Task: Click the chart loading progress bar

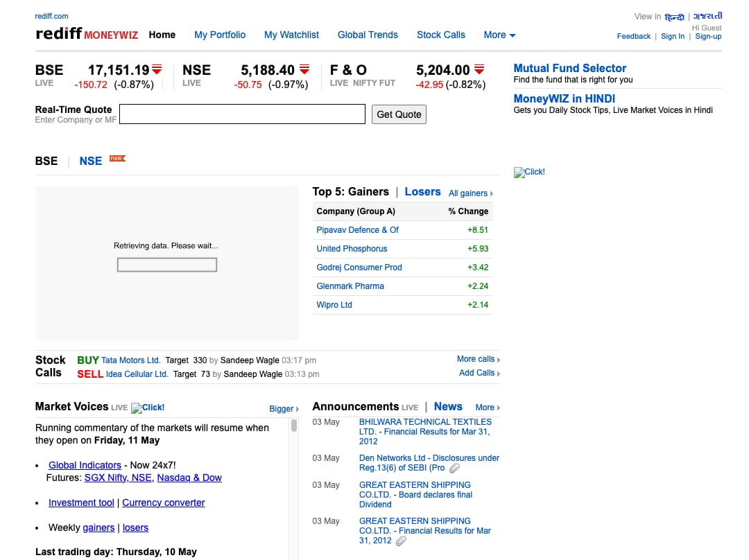Action: click(x=167, y=265)
